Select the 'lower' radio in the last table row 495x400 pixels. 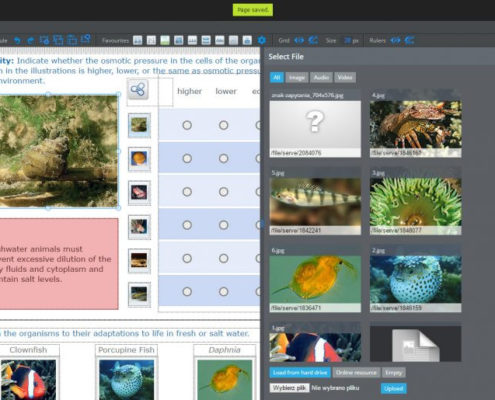[223, 292]
